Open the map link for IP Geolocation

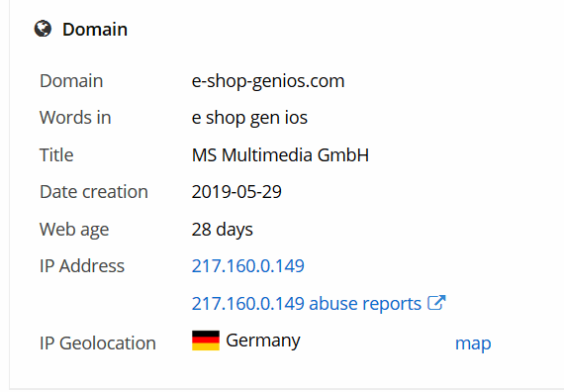[x=473, y=343]
